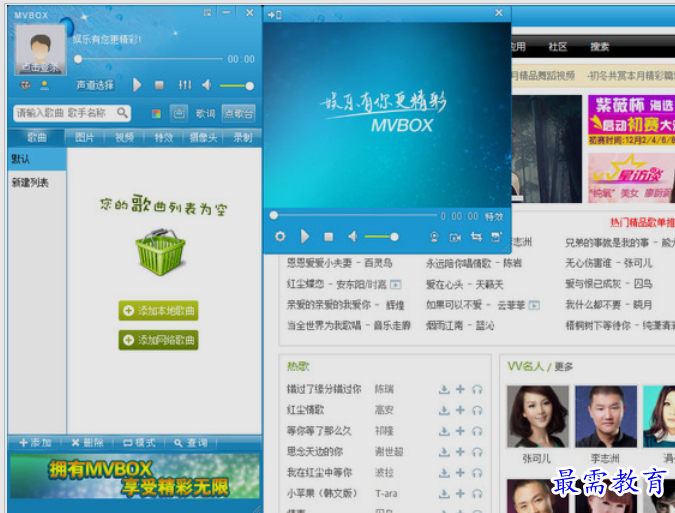675x513 pixels.
Task: Switch to the 歌曲 tab
Action: click(x=37, y=137)
